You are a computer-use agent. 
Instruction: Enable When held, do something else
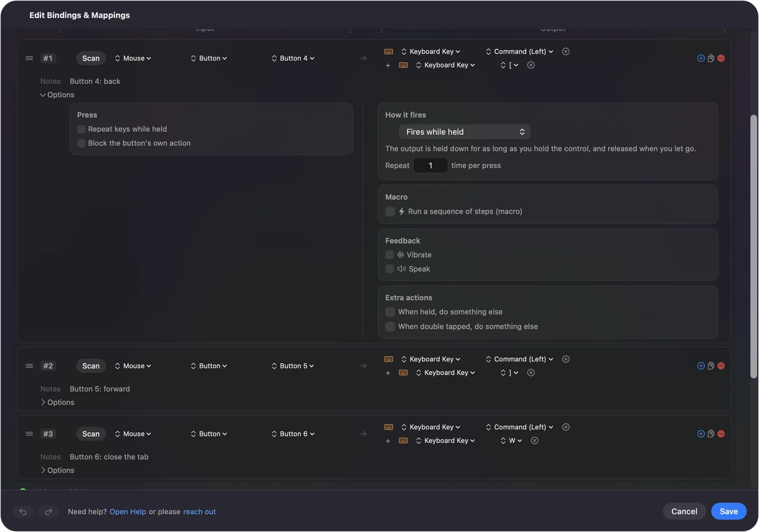(390, 312)
